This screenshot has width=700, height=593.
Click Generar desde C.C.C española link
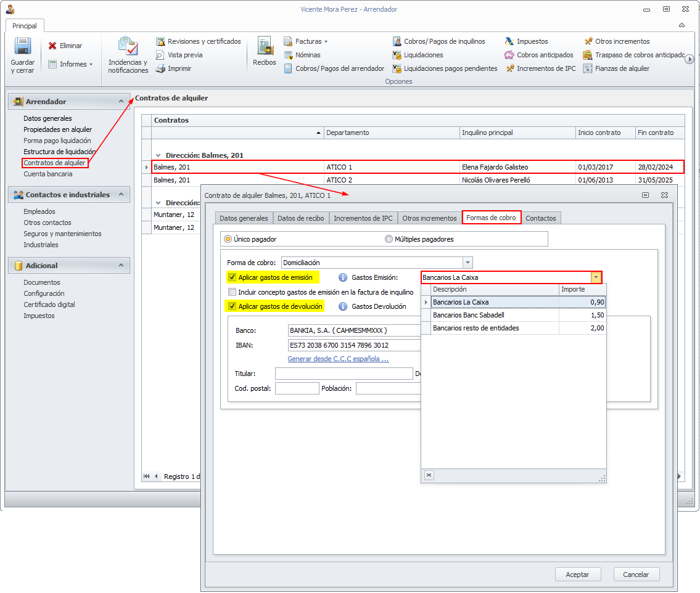pyautogui.click(x=338, y=359)
